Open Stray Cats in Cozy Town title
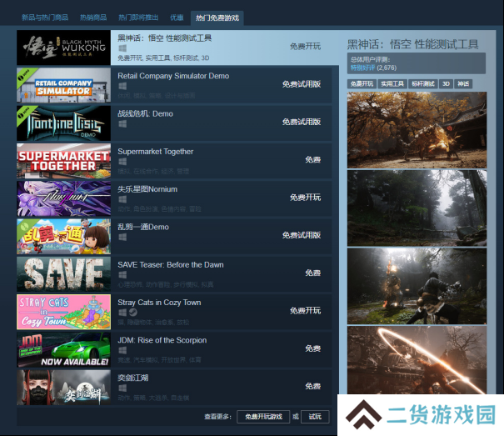The height and width of the screenshot is (436, 504). 159,303
